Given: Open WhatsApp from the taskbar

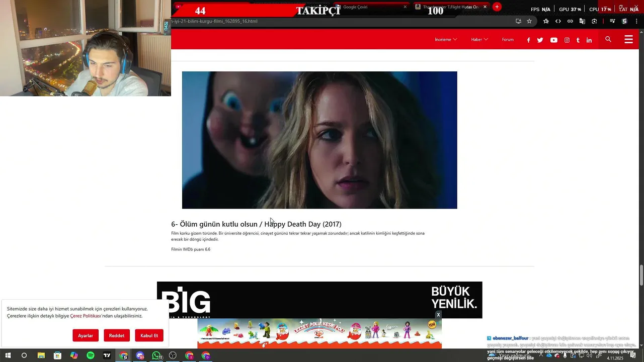Looking at the screenshot, I should click(x=156, y=355).
